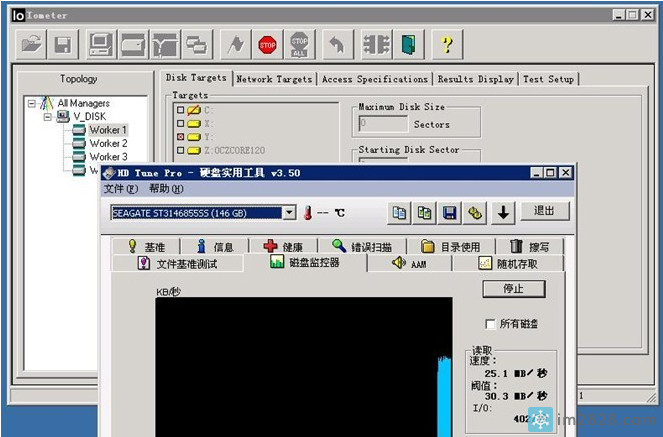Click the yellow question mark help icon

click(446, 44)
